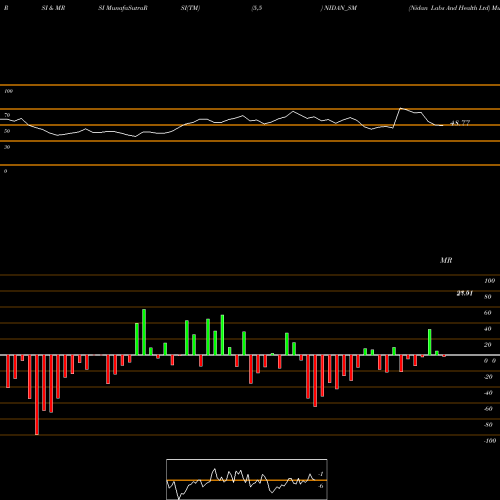
Task: Click the RSI current value "48.77"
Action: [x=460, y=123]
